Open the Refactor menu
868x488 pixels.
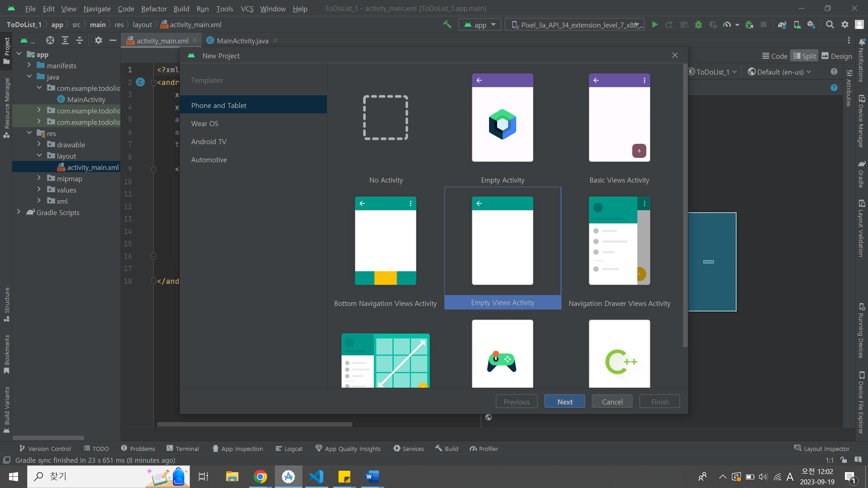click(154, 9)
